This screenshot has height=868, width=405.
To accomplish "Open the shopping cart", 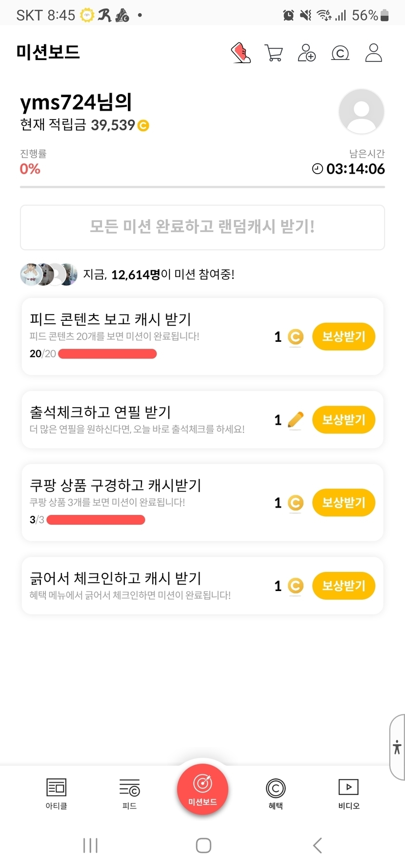I will (x=273, y=53).
